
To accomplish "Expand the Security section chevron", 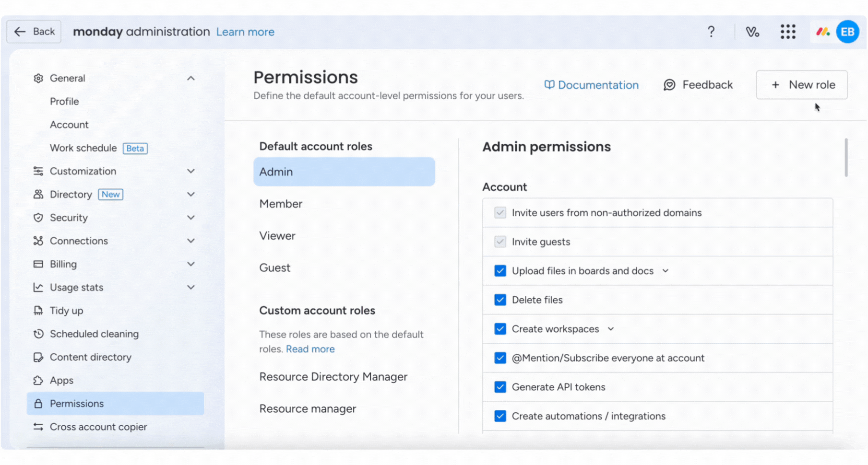I will 191,218.
